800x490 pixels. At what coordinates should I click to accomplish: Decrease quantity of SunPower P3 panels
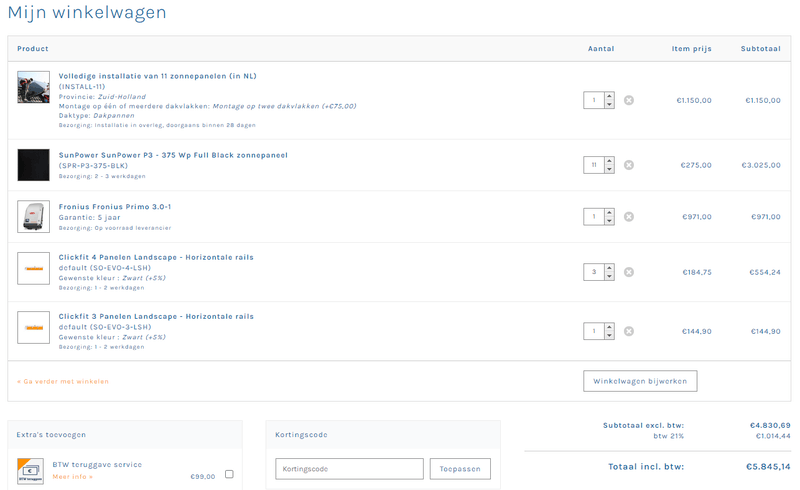[609, 169]
